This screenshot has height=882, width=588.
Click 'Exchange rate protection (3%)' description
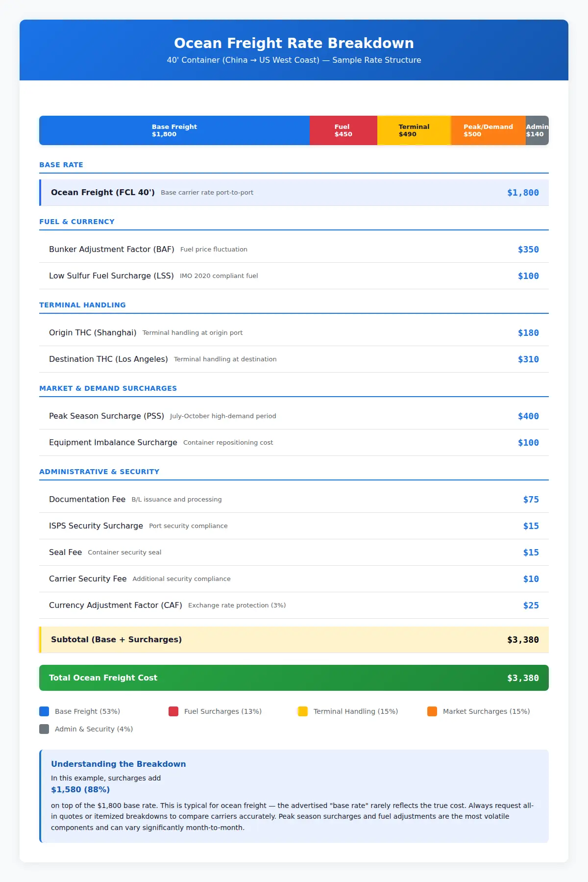237,605
